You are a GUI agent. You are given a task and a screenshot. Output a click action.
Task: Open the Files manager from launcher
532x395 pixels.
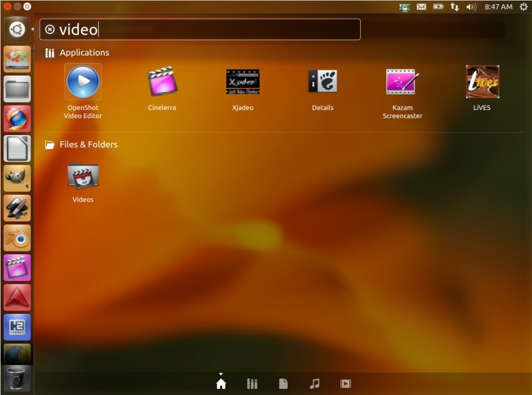click(x=17, y=89)
